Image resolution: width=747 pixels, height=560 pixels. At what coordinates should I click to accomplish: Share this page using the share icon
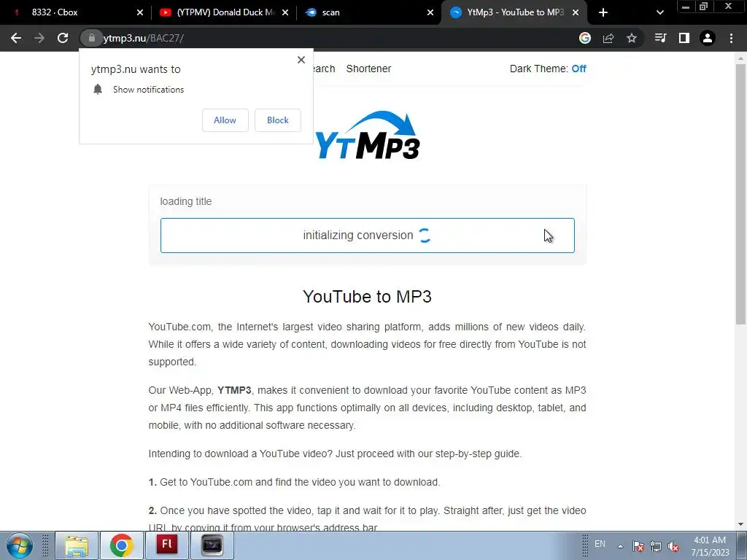click(x=608, y=38)
